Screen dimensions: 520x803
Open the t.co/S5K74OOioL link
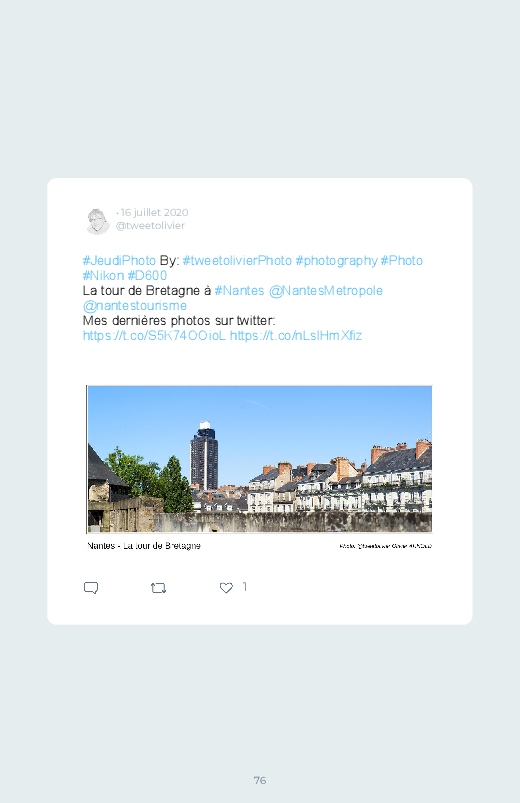(154, 335)
